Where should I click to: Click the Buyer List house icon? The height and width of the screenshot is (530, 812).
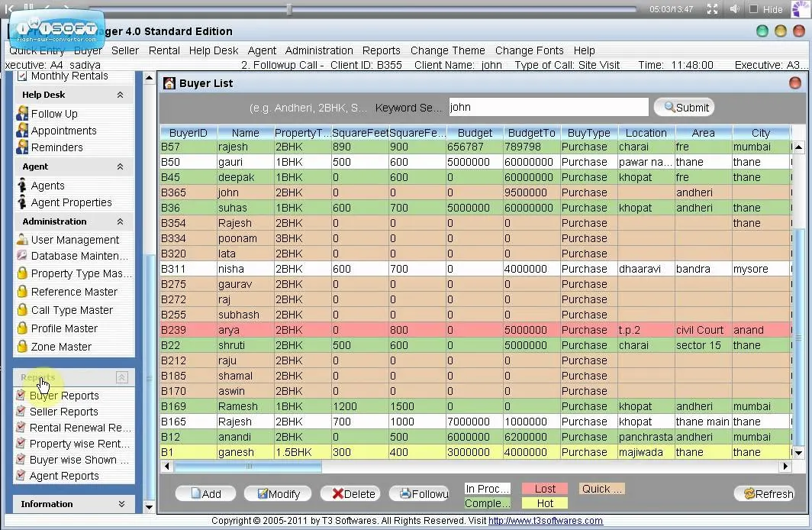169,83
